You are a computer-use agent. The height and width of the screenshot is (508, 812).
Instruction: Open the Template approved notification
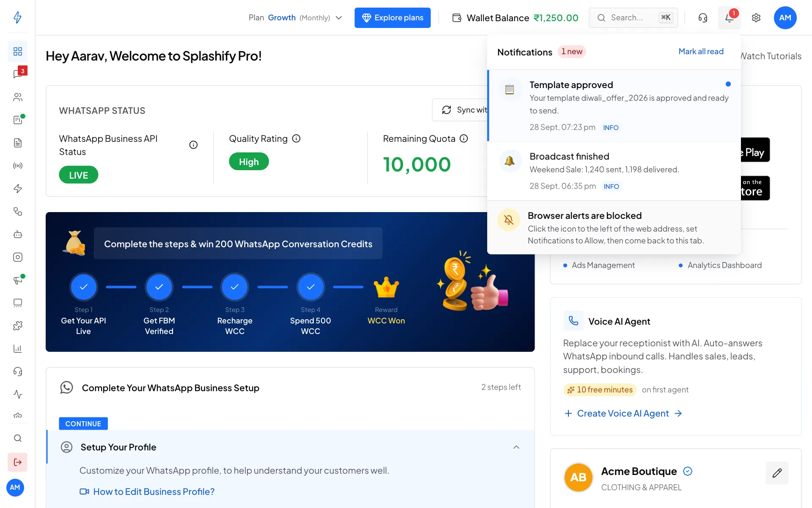614,105
